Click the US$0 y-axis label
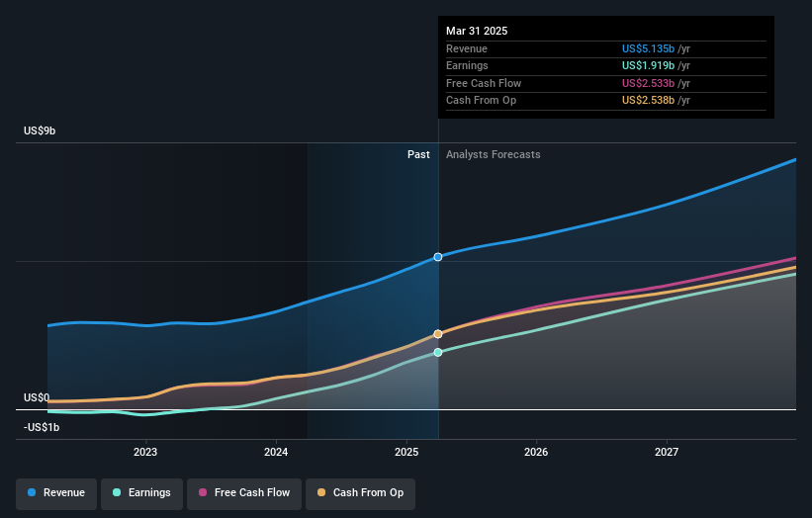Screen dimensions: 812x518 (x=37, y=397)
